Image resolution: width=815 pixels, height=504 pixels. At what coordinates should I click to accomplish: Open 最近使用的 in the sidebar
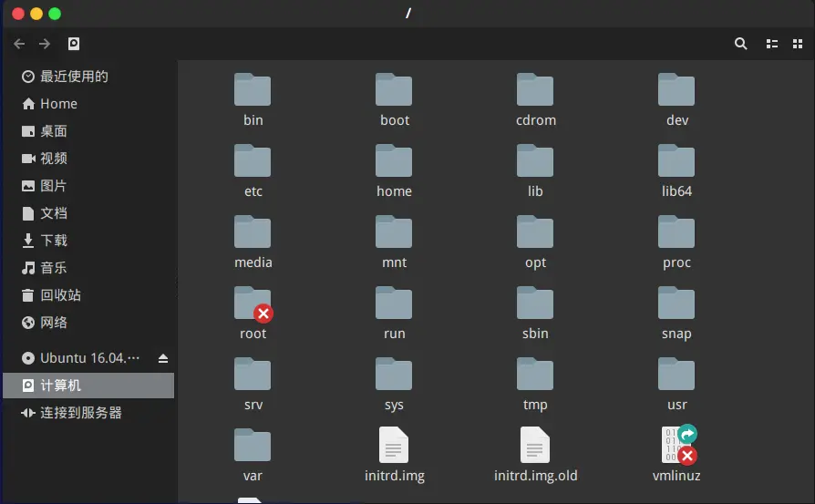88,77
